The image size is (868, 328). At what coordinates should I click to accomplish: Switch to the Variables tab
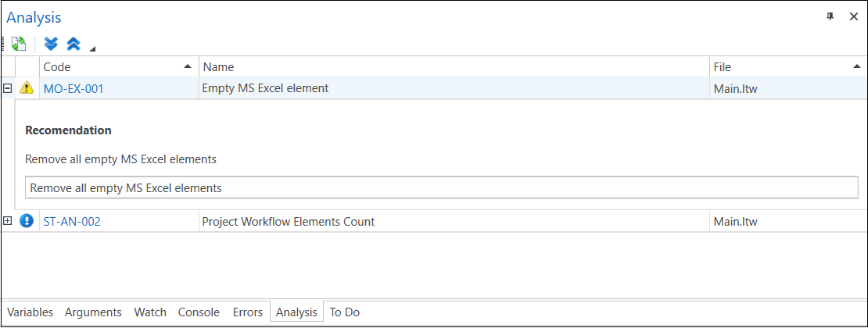coord(30,312)
